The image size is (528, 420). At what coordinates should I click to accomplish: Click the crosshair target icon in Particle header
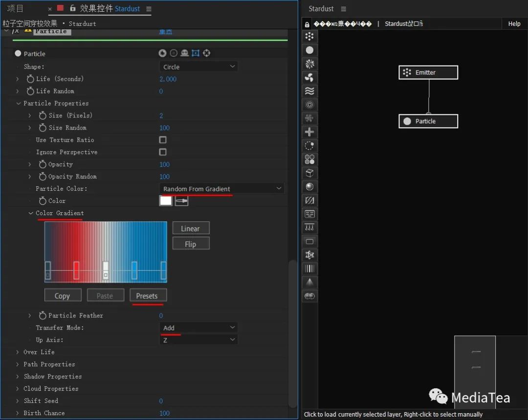pos(207,53)
